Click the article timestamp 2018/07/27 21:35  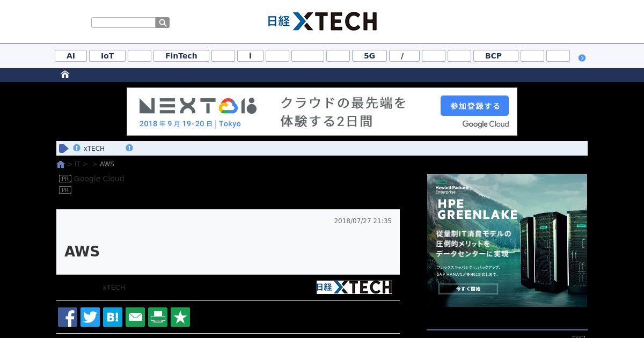point(363,221)
